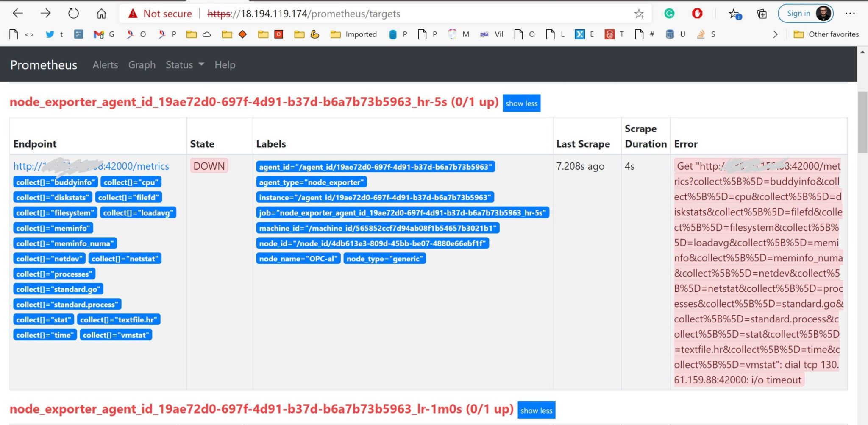Click the collect[]="netstat" label
This screenshot has height=425, width=868.
pyautogui.click(x=125, y=259)
